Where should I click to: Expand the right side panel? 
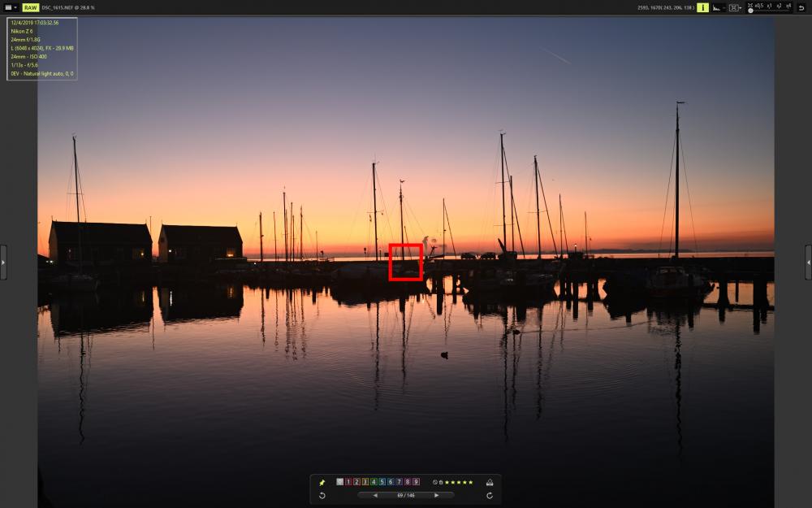point(809,263)
